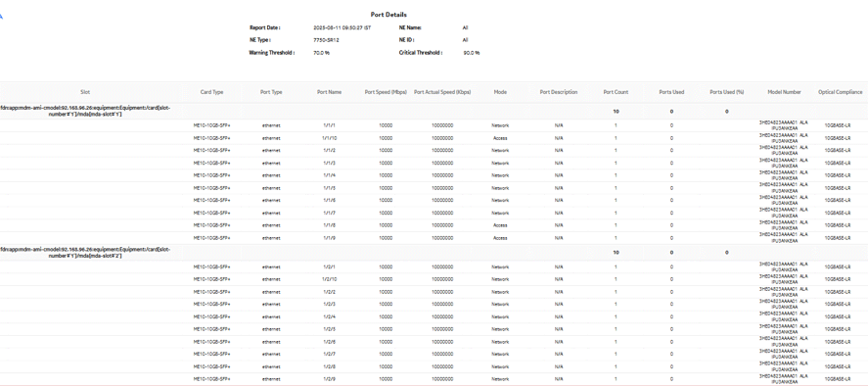Image resolution: width=868 pixels, height=386 pixels.
Task: Click the Access mode in row 1/1/8
Action: pyautogui.click(x=500, y=225)
